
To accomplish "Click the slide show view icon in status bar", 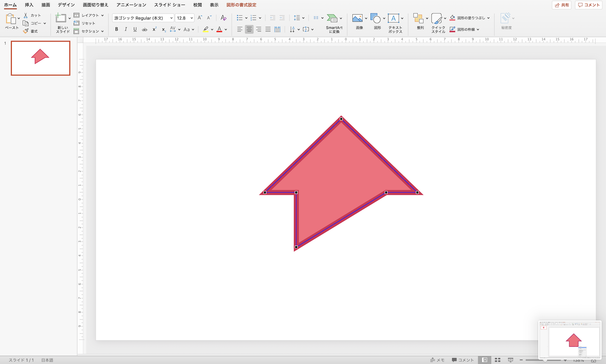I will click(x=511, y=360).
